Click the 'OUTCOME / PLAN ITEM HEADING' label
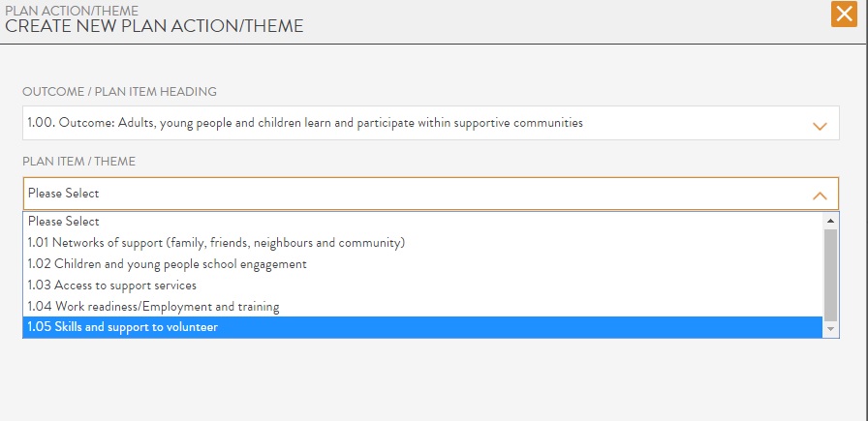Viewport: 868px width, 421px height. [120, 92]
